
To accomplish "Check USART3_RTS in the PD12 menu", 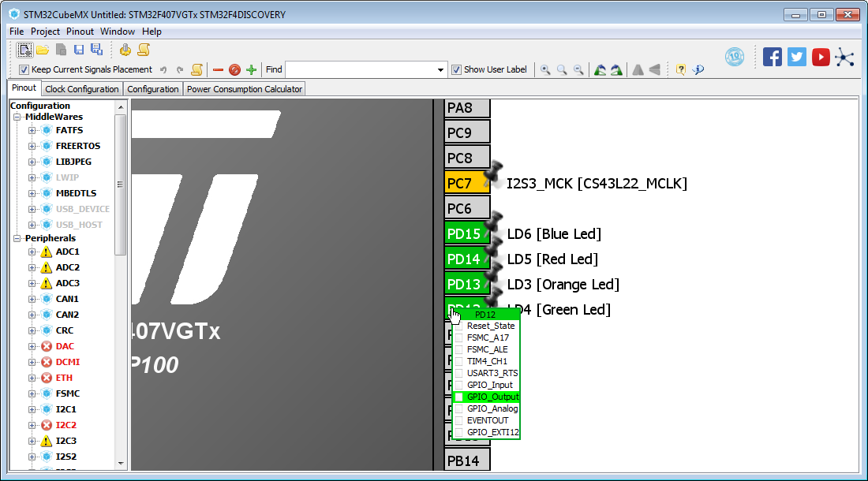I will coord(459,373).
